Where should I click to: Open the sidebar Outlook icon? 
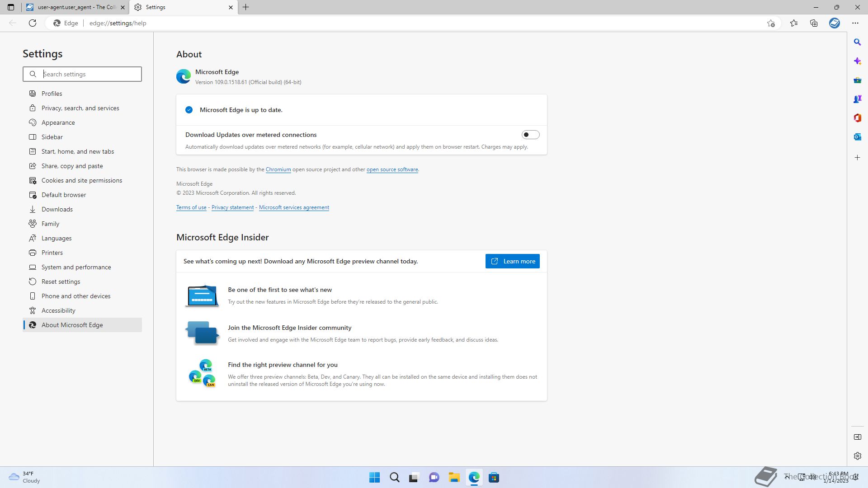(857, 137)
